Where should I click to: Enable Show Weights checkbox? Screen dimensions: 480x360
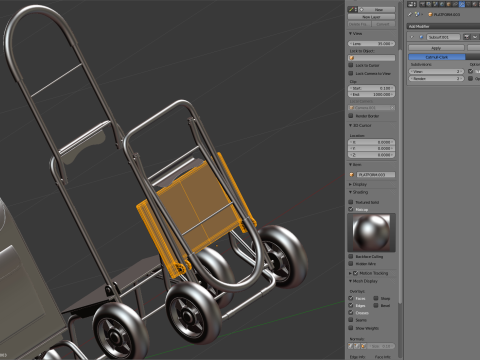coord(351,328)
